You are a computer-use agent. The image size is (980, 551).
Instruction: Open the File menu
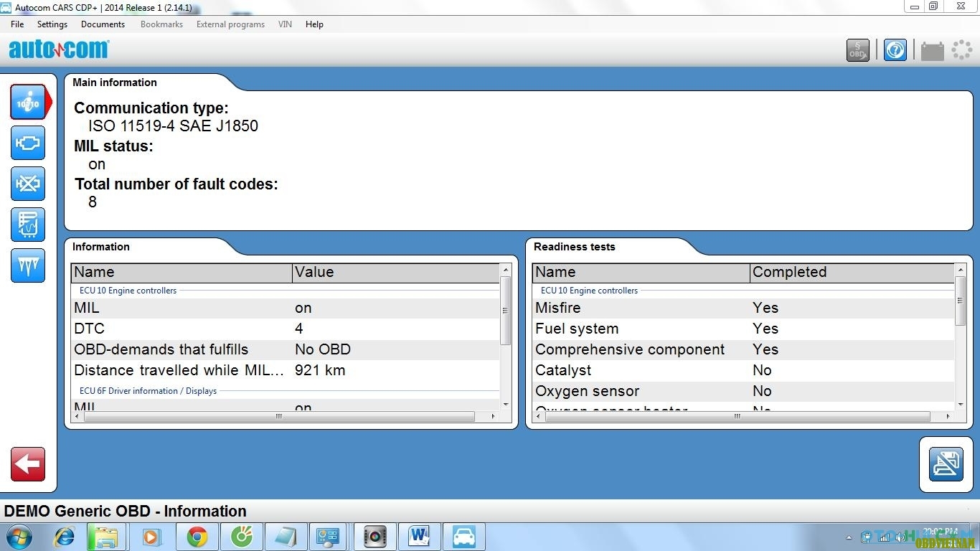tap(17, 24)
